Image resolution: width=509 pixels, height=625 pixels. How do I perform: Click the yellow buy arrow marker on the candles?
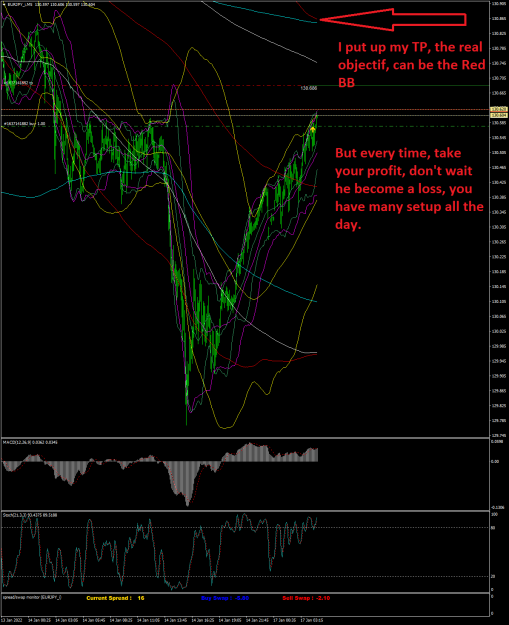coord(313,129)
